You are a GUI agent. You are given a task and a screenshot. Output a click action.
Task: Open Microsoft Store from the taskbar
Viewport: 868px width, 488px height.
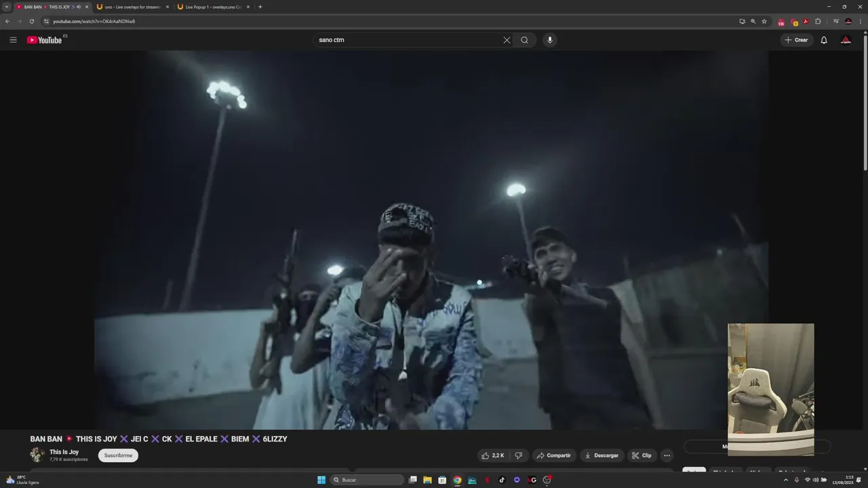point(442,480)
